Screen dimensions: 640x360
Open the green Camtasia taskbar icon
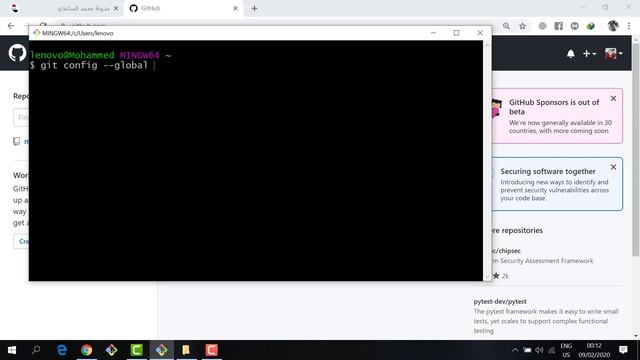coord(137,350)
